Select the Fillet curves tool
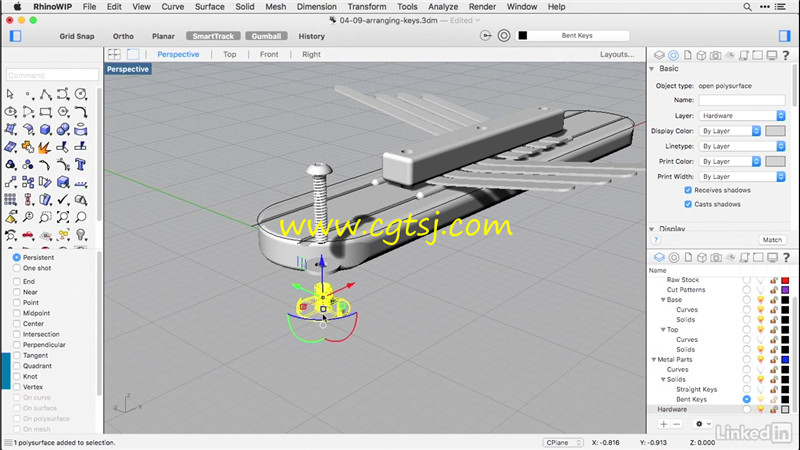This screenshot has width=800, height=450. pos(81,112)
